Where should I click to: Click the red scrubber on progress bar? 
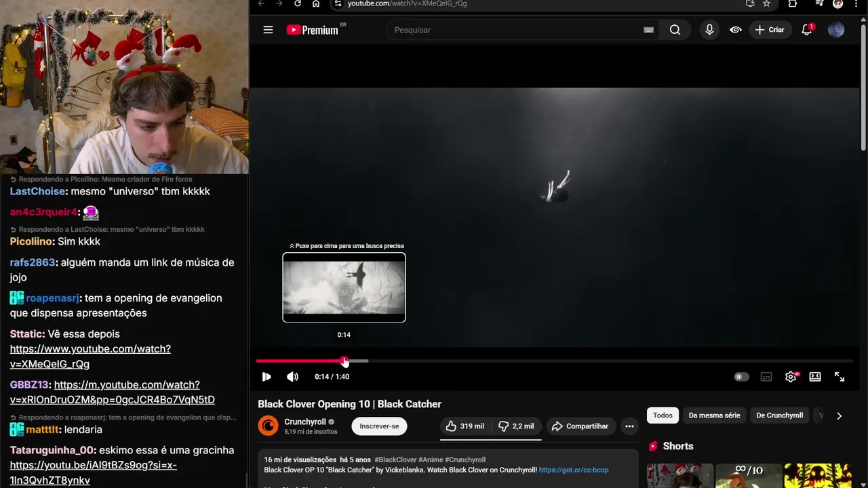point(344,361)
